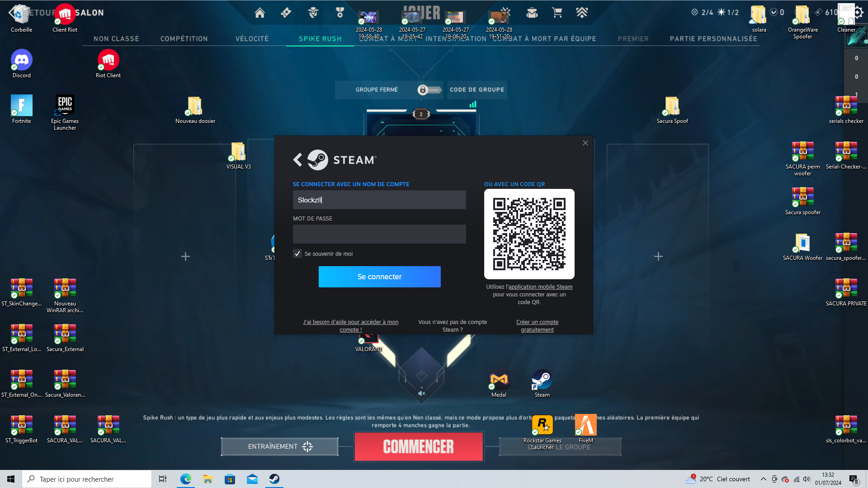The height and width of the screenshot is (488, 868).
Task: Open the volume tray icon
Action: 807,479
